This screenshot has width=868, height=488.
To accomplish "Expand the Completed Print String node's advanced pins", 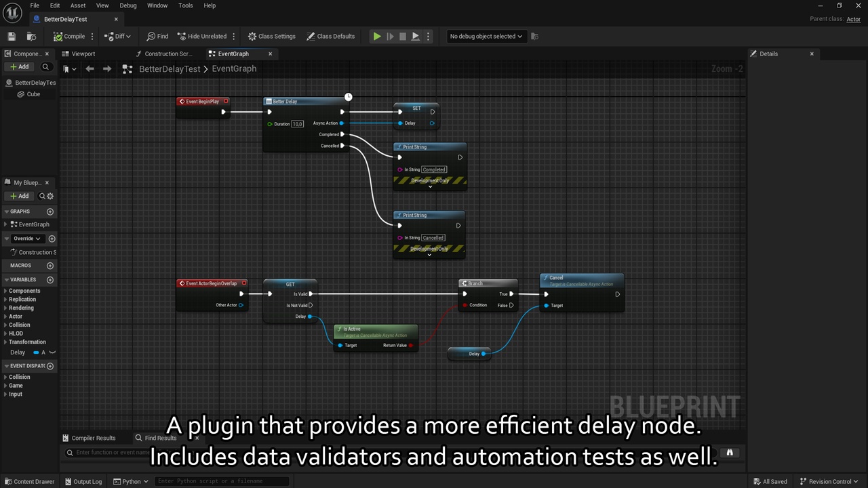I will point(430,186).
